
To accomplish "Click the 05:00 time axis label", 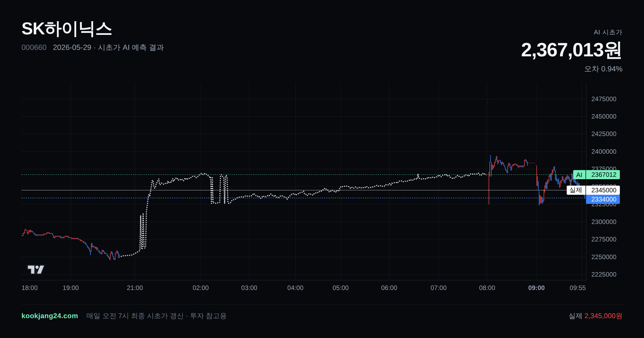I will pyautogui.click(x=341, y=288).
